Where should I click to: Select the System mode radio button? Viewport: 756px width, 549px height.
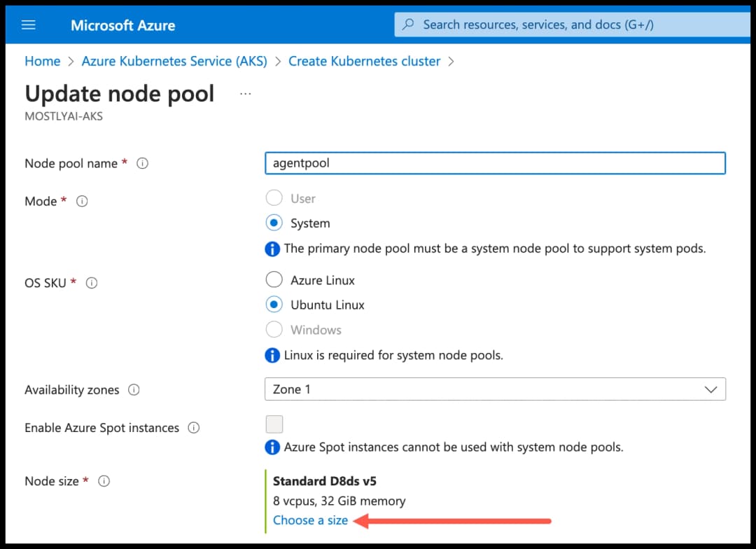point(274,223)
